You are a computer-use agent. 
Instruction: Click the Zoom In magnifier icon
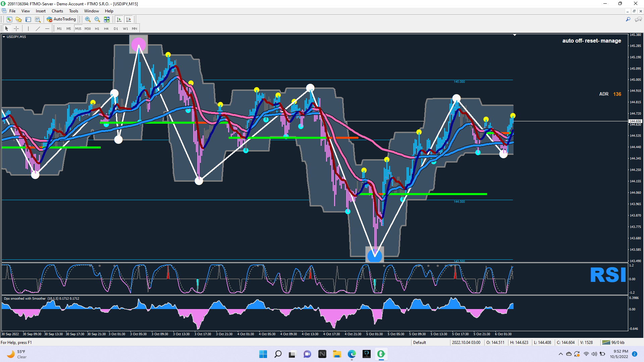88,19
